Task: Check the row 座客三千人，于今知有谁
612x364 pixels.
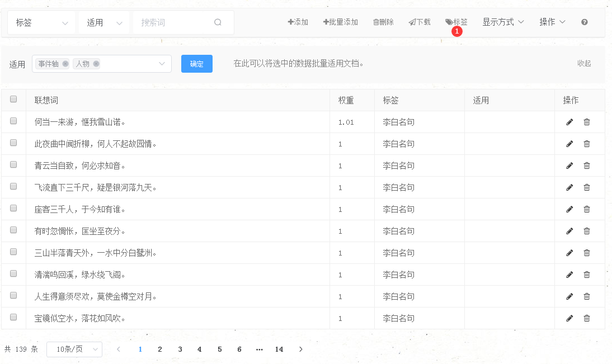Action: 13,209
